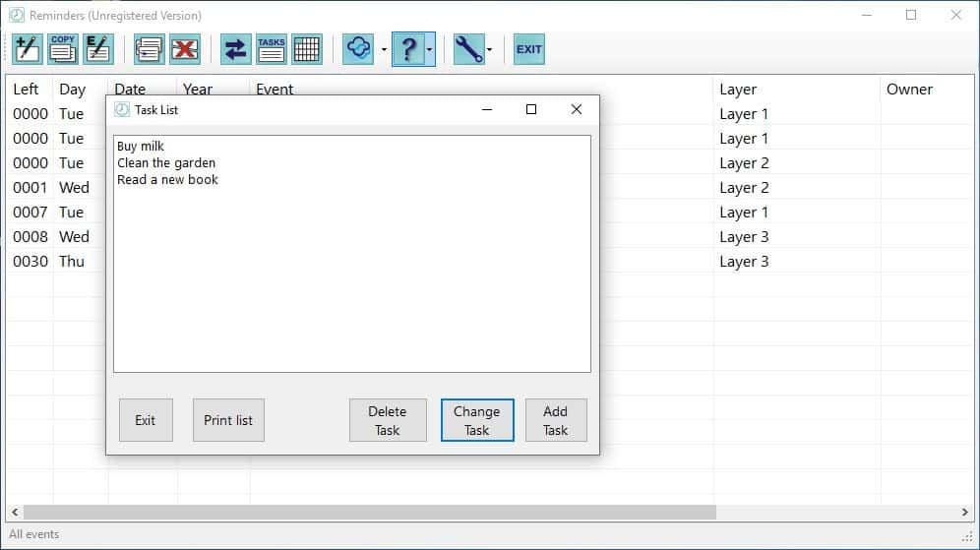Click the Copy event toolbar icon
Viewport: 980px width, 550px height.
[x=63, y=49]
